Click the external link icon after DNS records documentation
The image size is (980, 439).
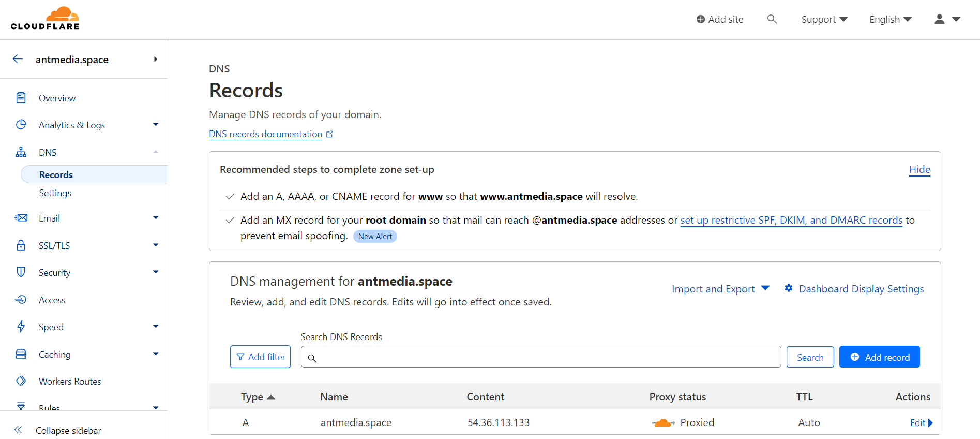330,134
